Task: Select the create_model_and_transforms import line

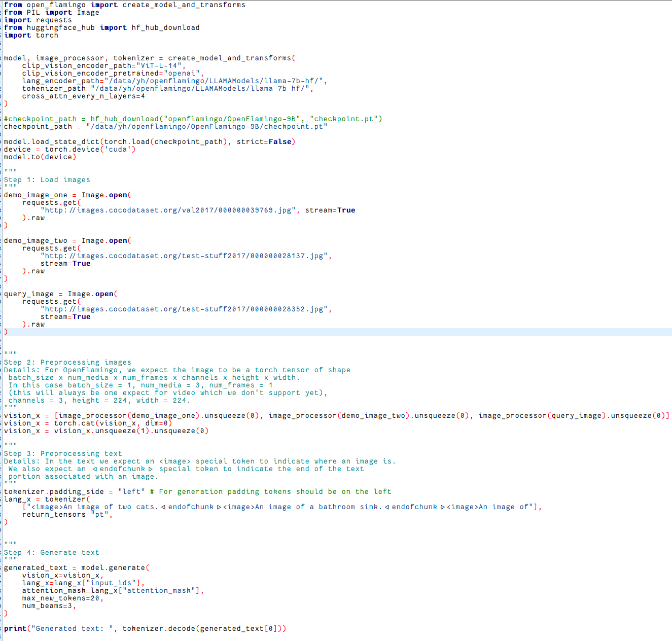Action: coord(123,5)
